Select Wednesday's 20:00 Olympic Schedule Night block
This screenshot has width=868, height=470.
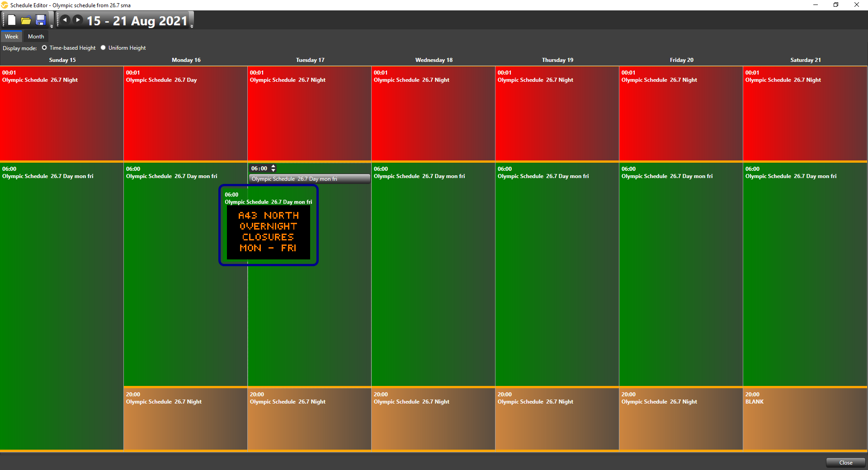(433, 418)
